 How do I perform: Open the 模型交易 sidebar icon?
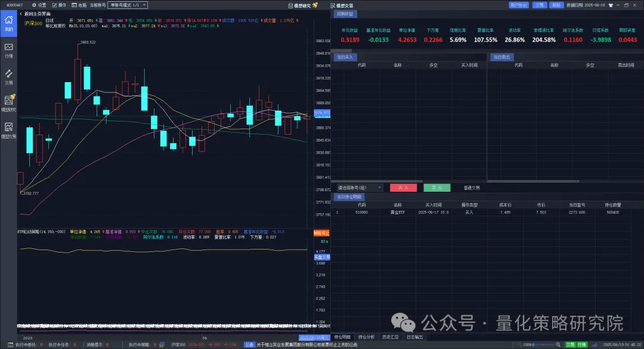click(x=8, y=130)
